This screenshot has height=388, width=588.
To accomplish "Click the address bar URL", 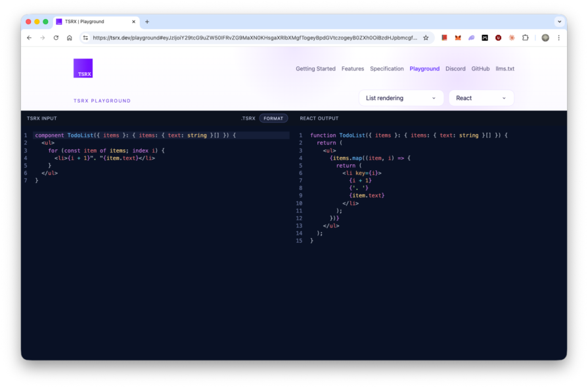I will [255, 37].
